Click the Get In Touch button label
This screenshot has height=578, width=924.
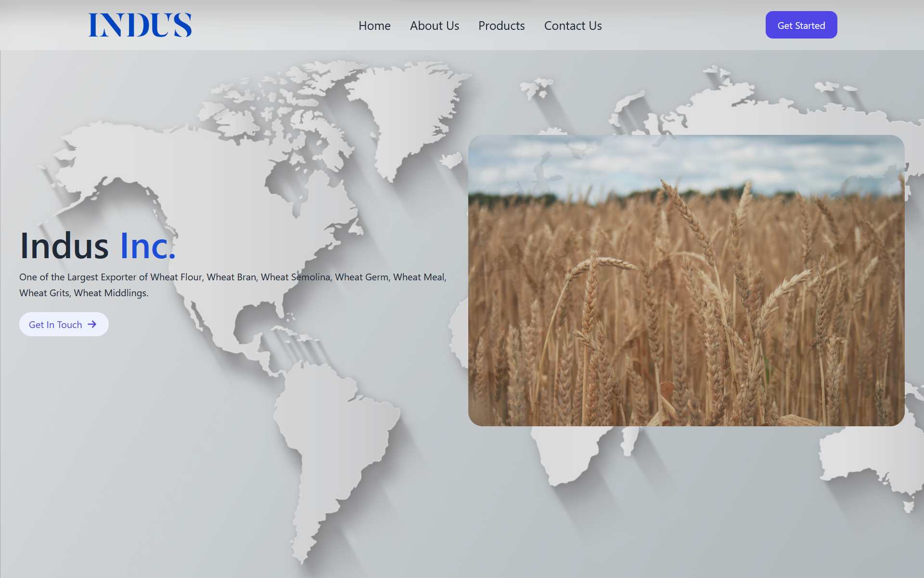[55, 325]
